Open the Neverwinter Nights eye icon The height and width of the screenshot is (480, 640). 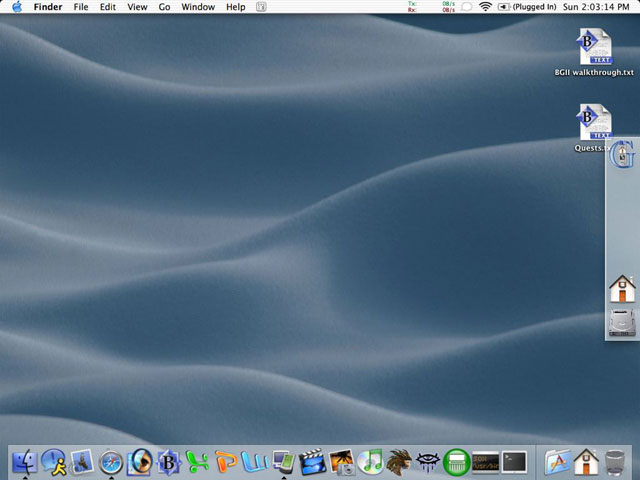[x=427, y=462]
